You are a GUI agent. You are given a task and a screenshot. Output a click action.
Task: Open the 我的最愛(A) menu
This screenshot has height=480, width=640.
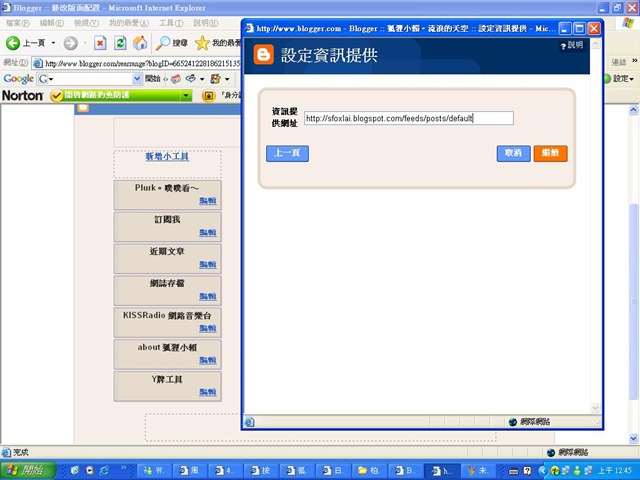click(x=129, y=23)
